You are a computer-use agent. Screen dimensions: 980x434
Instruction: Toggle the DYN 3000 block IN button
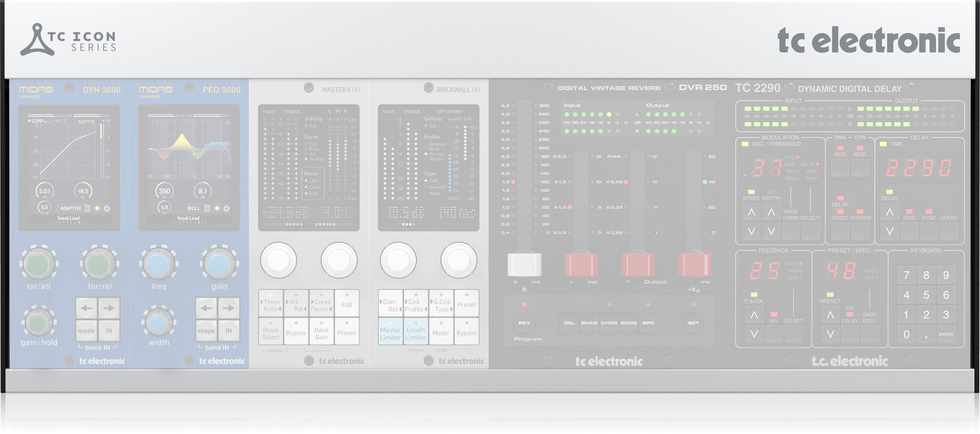click(109, 331)
